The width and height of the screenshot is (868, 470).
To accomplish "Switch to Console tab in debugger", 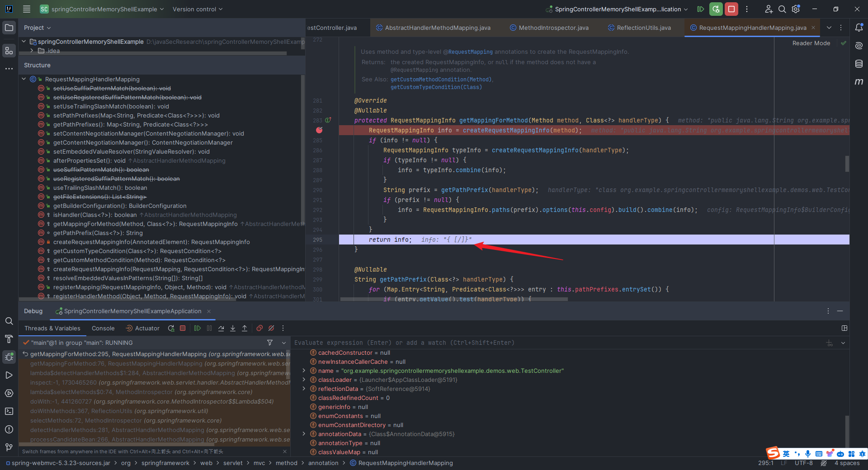I will (103, 329).
